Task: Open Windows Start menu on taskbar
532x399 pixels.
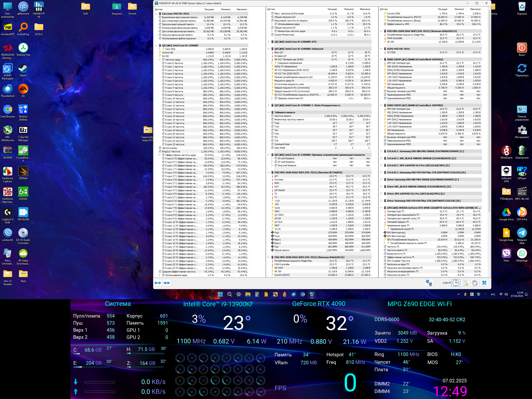Action: [x=220, y=294]
